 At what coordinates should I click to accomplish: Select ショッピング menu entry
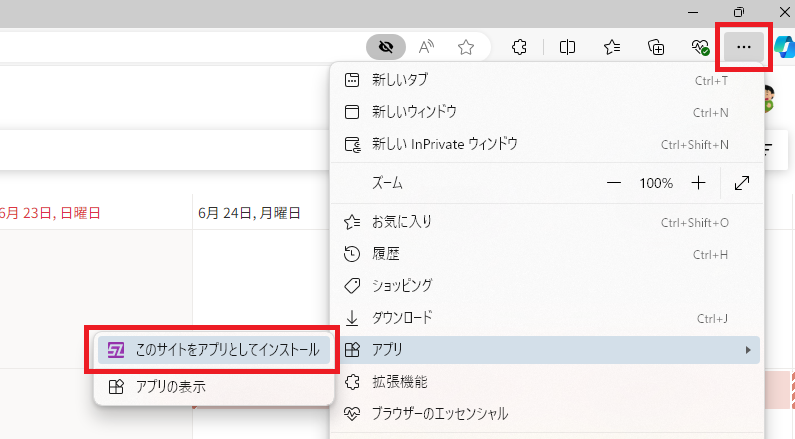pyautogui.click(x=547, y=286)
